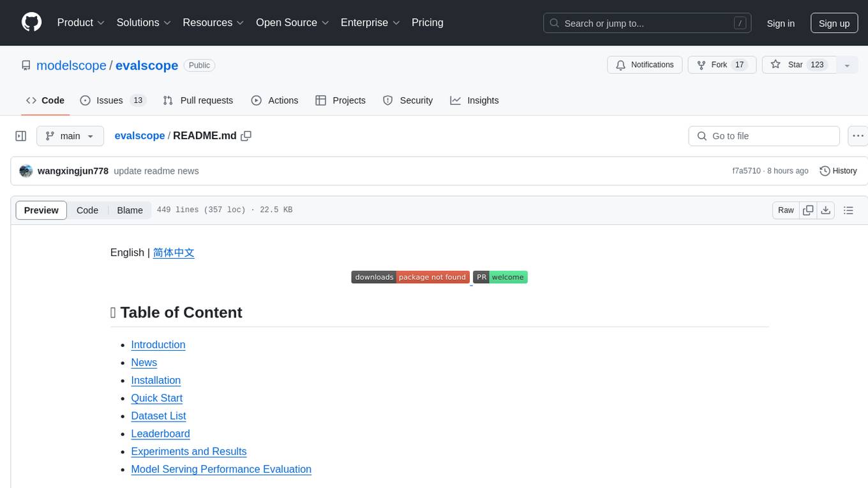Star the evalscope repository
Screen dimensions: 868x488
(x=798, y=65)
